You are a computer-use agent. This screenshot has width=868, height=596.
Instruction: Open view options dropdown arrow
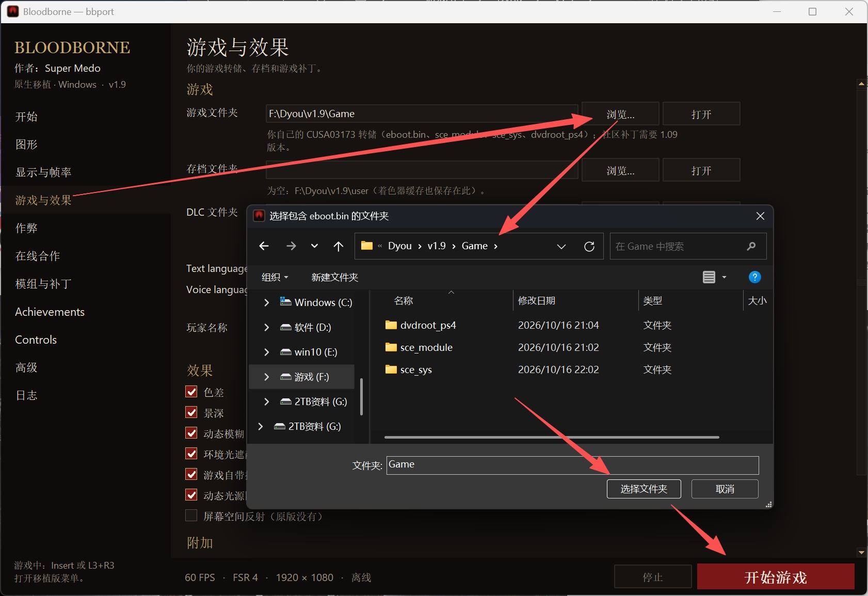pyautogui.click(x=724, y=277)
